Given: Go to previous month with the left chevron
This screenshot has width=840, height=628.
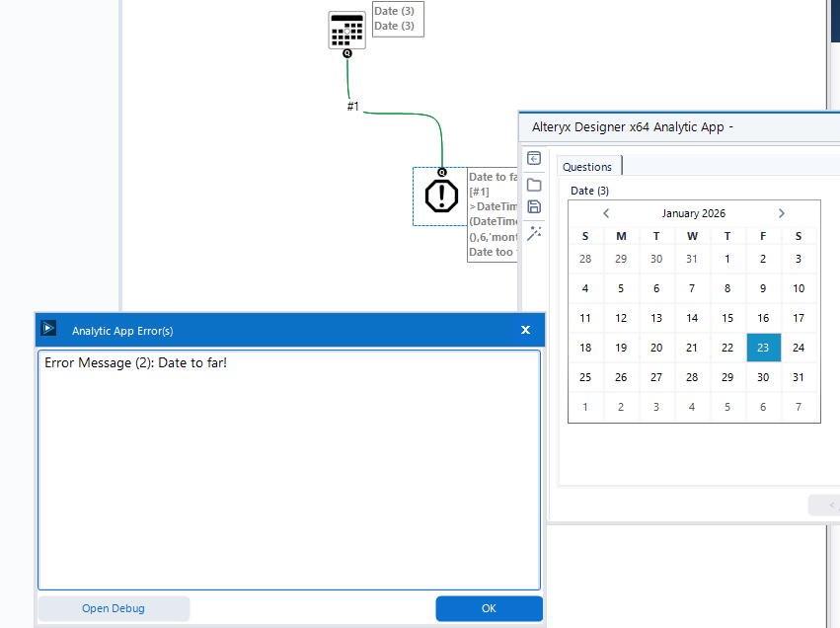Looking at the screenshot, I should [605, 212].
